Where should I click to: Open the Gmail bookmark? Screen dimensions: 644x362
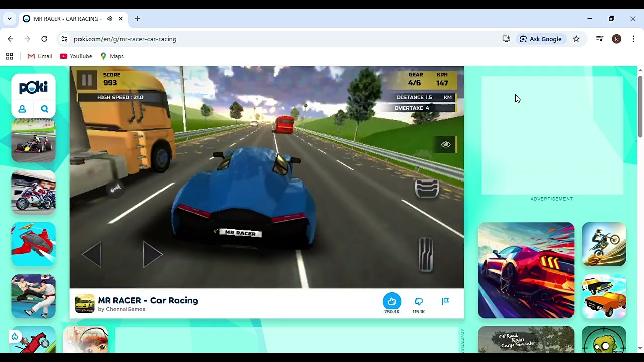pos(40,56)
